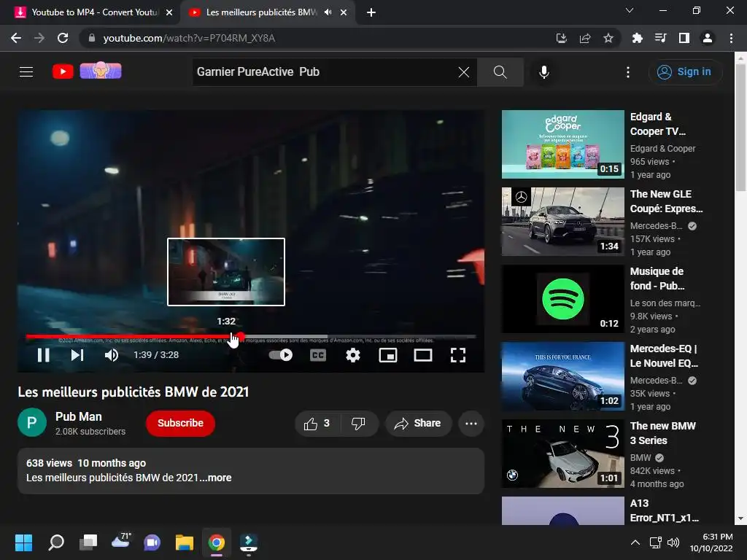
Task: Open The new BMW 3 Series title
Action: click(662, 433)
